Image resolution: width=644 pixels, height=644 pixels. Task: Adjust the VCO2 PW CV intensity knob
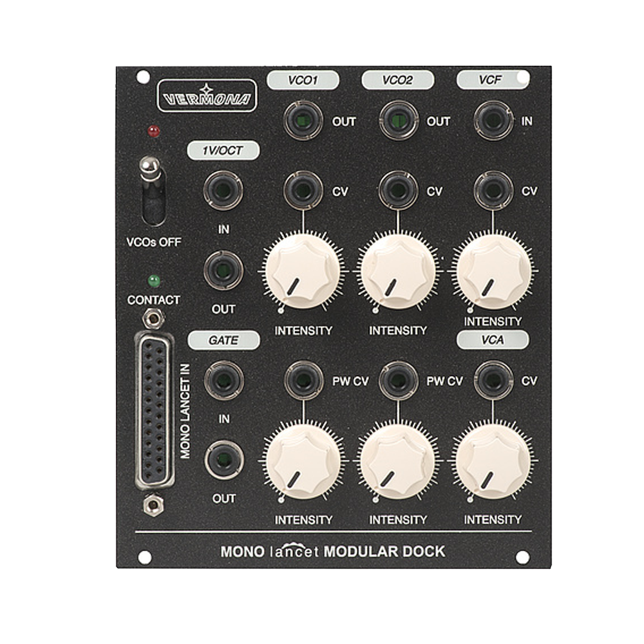tap(398, 461)
